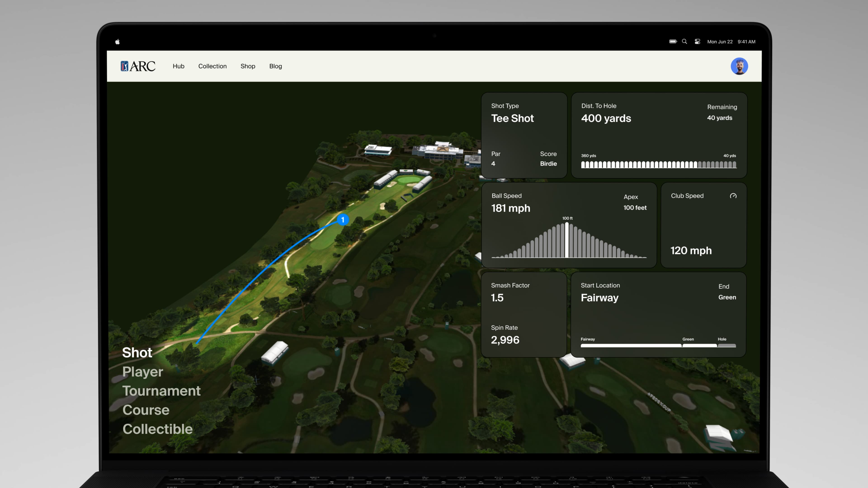The width and height of the screenshot is (868, 488).
Task: Open Spotlight search from the menu bar
Action: [684, 41]
